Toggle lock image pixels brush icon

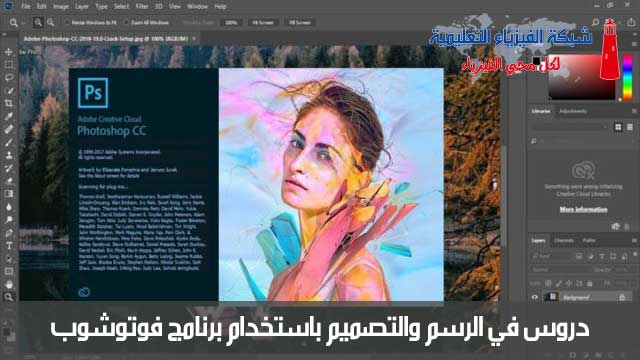click(558, 283)
